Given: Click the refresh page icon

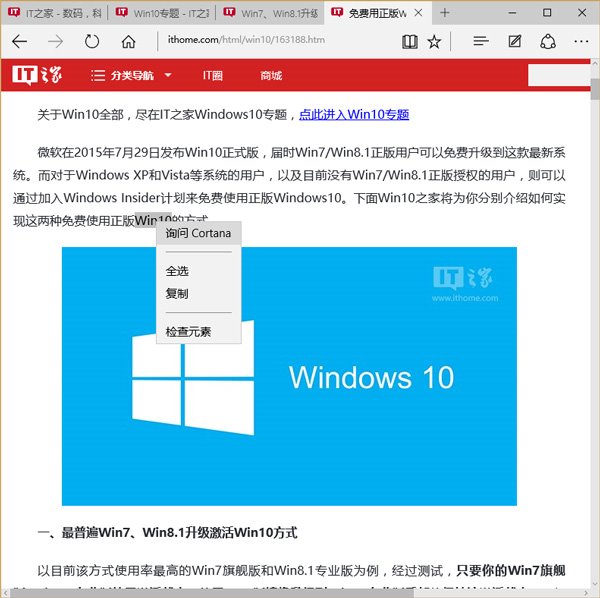Looking at the screenshot, I should (92, 42).
